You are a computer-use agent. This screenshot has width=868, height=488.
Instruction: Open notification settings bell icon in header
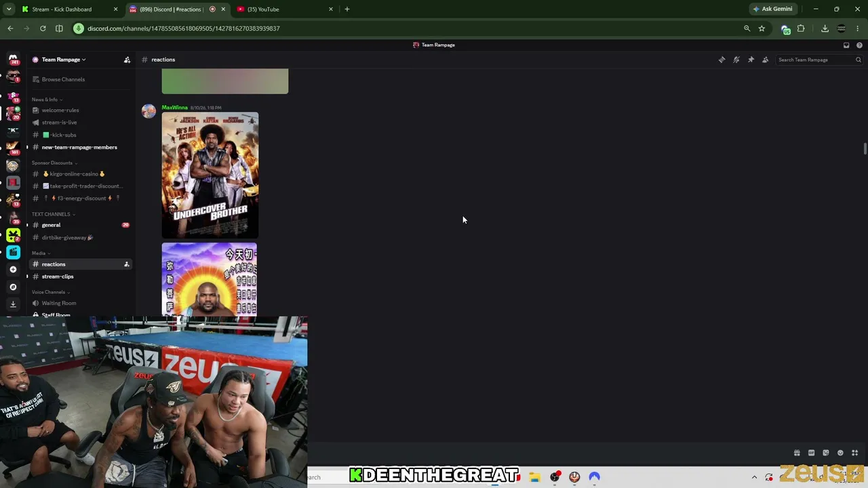736,60
